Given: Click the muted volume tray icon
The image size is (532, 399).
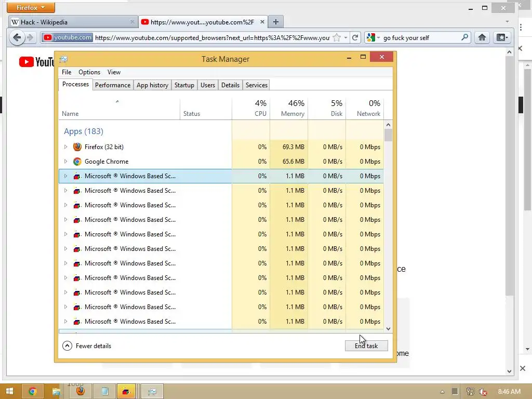Looking at the screenshot, I should pyautogui.click(x=483, y=392).
